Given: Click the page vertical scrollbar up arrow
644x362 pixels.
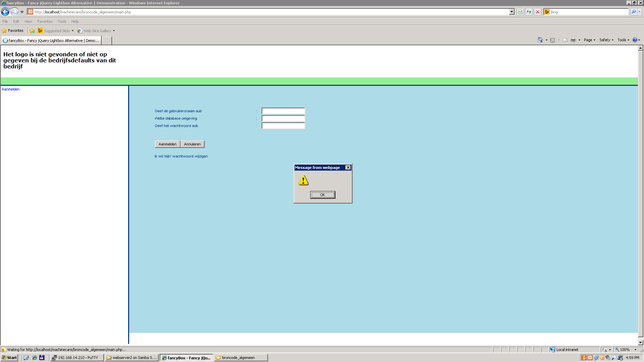Looking at the screenshot, I should (641, 48).
